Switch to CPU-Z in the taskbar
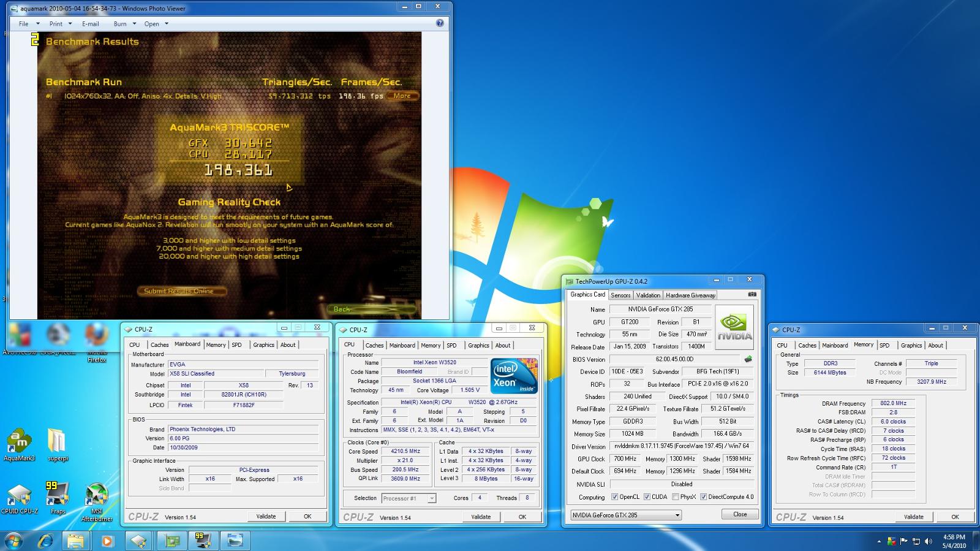980x551 pixels. [139, 541]
